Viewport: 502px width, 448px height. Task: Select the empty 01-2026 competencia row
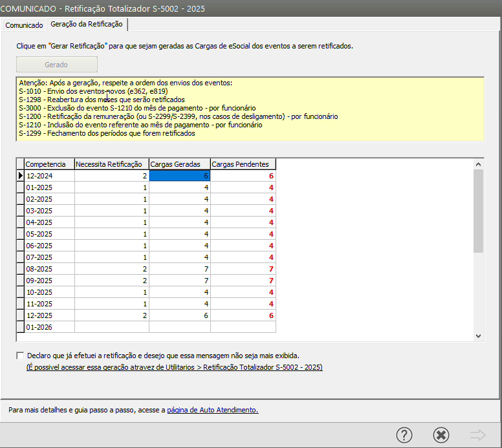[x=49, y=327]
